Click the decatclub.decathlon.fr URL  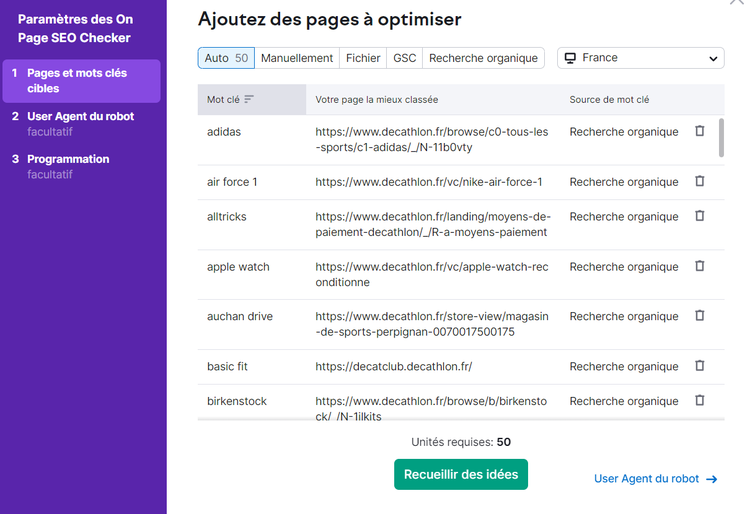tap(393, 366)
